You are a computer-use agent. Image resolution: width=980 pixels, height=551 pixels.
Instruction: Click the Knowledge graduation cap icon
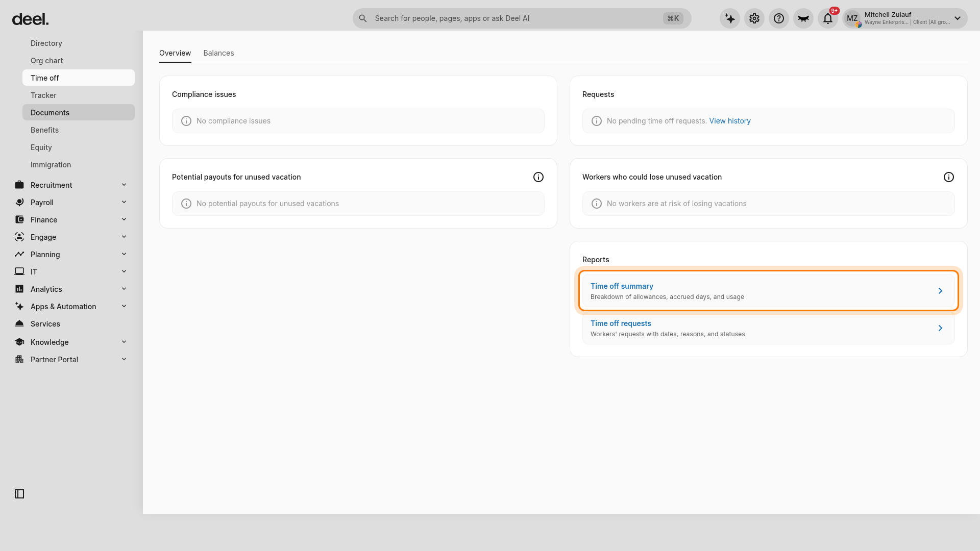[19, 342]
